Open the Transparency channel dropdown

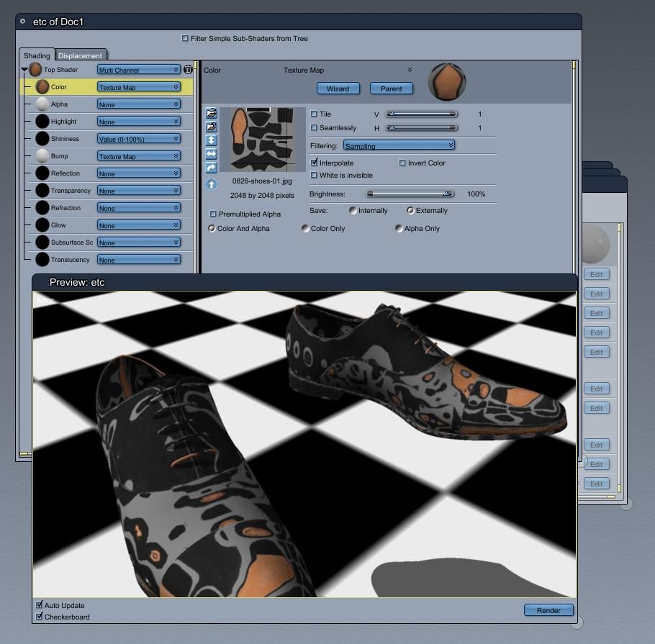pos(139,191)
